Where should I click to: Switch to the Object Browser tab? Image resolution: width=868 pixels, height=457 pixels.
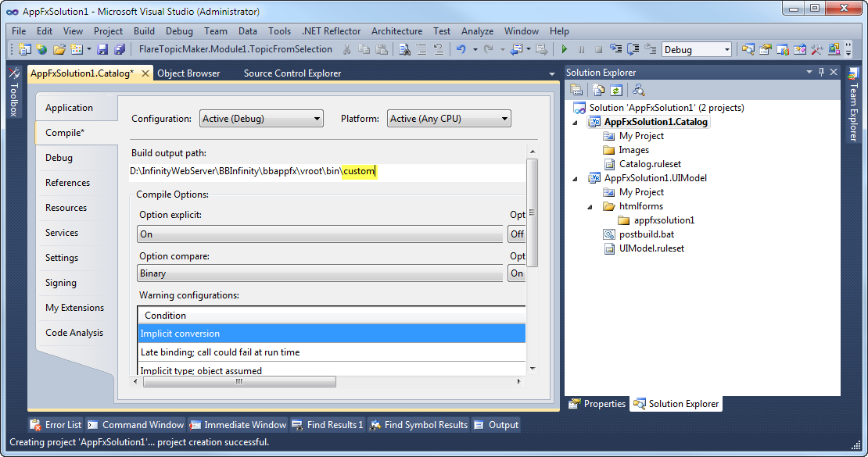pos(188,73)
